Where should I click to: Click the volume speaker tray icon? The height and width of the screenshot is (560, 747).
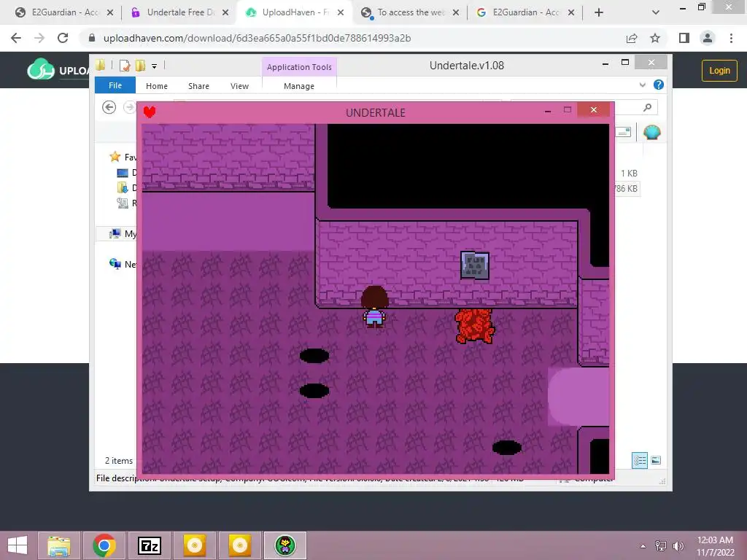coord(678,545)
